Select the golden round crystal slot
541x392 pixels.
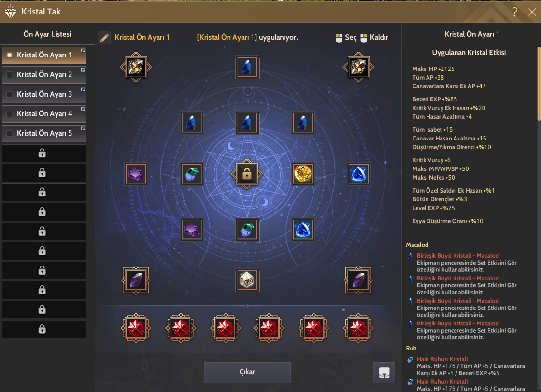point(302,174)
